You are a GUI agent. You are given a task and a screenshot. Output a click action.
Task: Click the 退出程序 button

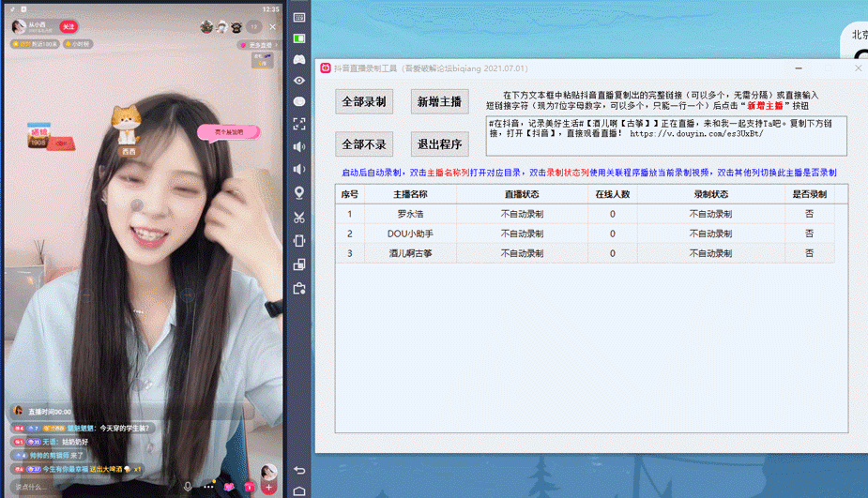439,144
